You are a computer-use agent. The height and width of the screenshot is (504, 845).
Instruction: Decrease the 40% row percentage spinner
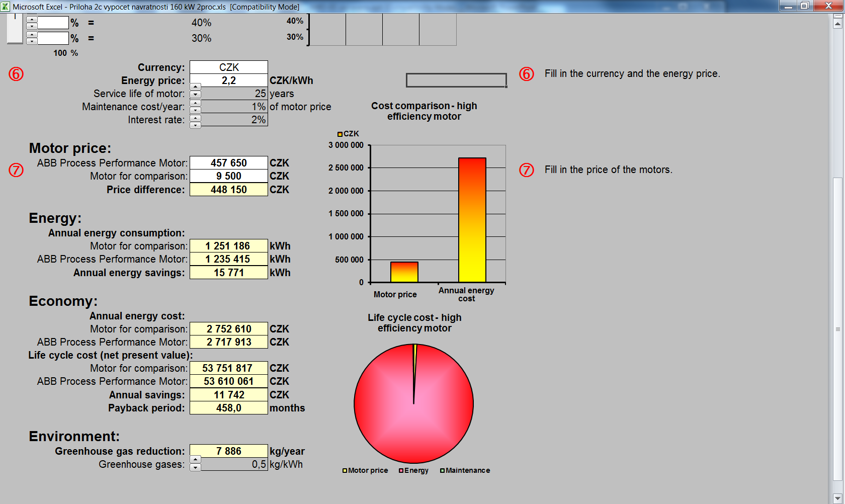tap(32, 26)
